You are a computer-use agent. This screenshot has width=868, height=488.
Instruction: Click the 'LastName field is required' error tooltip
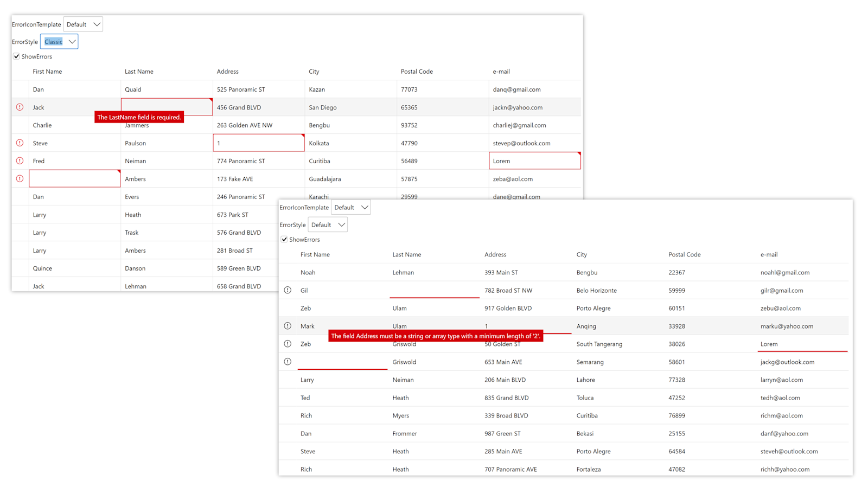(139, 117)
